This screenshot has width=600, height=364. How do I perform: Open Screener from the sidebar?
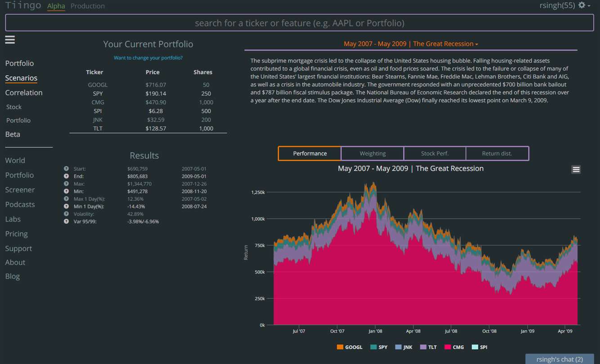[20, 190]
